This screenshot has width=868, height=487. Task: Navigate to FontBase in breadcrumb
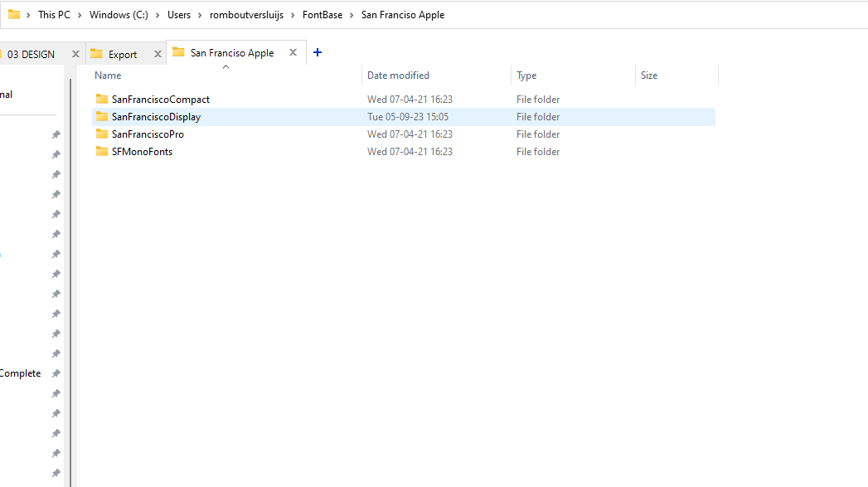point(322,15)
